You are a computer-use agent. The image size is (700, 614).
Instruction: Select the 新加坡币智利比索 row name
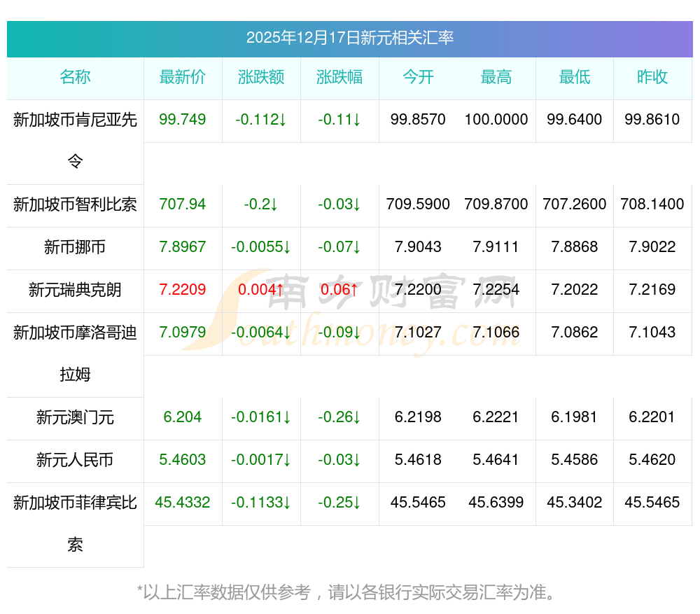click(75, 205)
